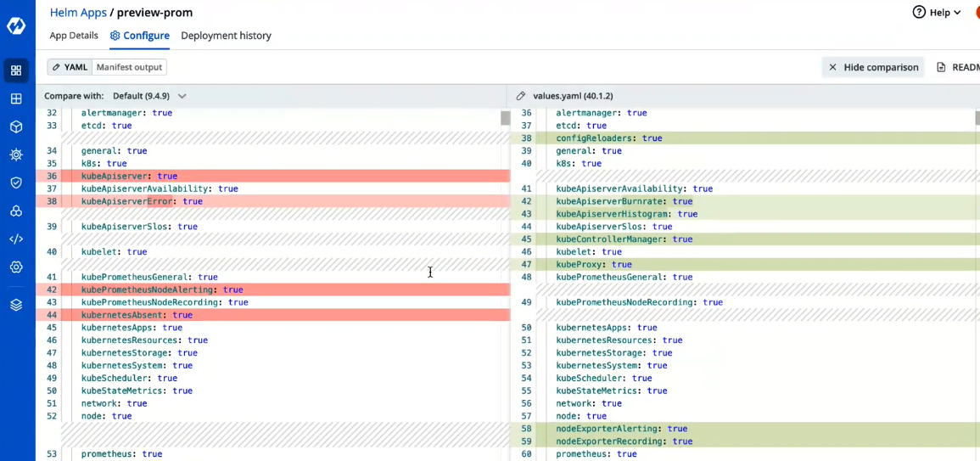Click the code brackets icon in sidebar
This screenshot has width=980, height=461.
[16, 239]
